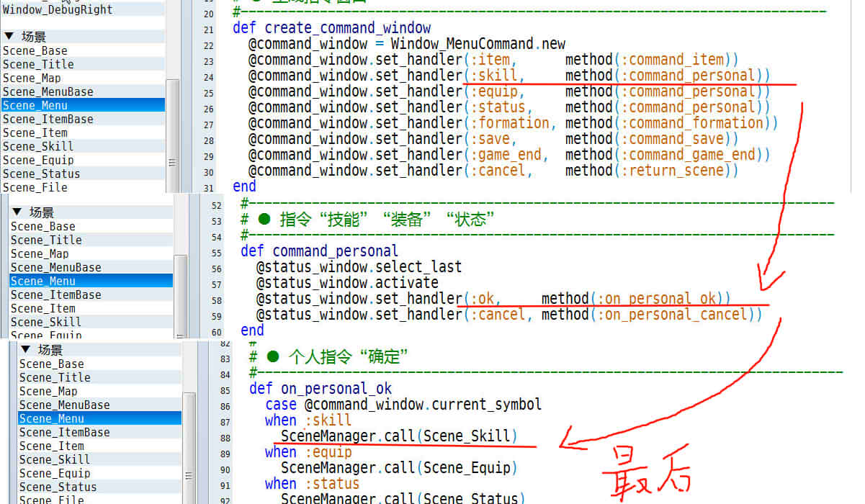Click the @status_window.activate line
Image resolution: width=865 pixels, height=504 pixels.
[347, 282]
